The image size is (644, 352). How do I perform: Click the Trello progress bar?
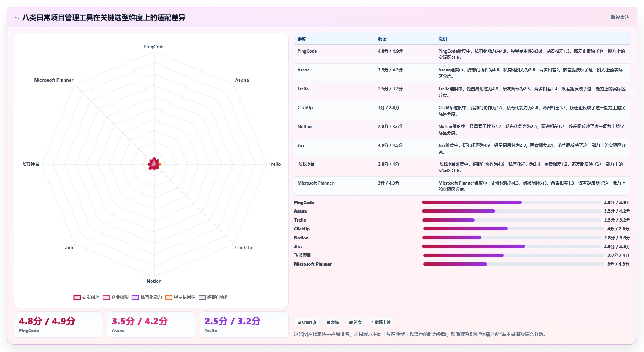click(x=512, y=220)
